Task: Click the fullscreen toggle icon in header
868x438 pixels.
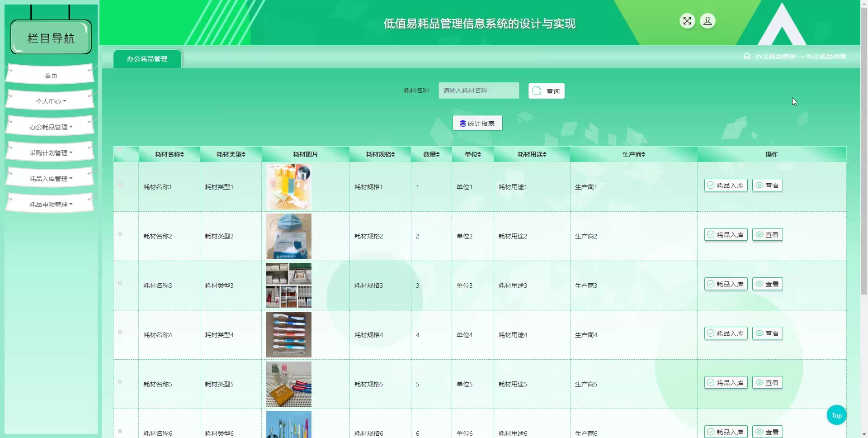Action: click(687, 21)
